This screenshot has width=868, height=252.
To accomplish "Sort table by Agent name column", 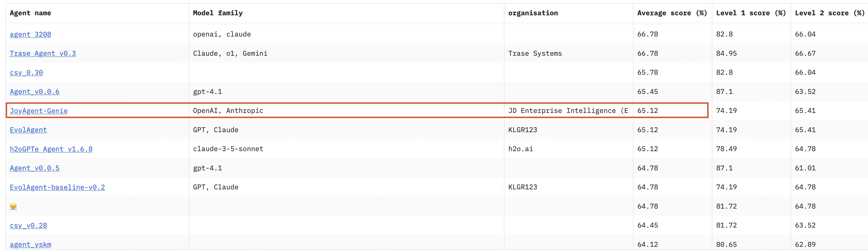I will point(30,13).
